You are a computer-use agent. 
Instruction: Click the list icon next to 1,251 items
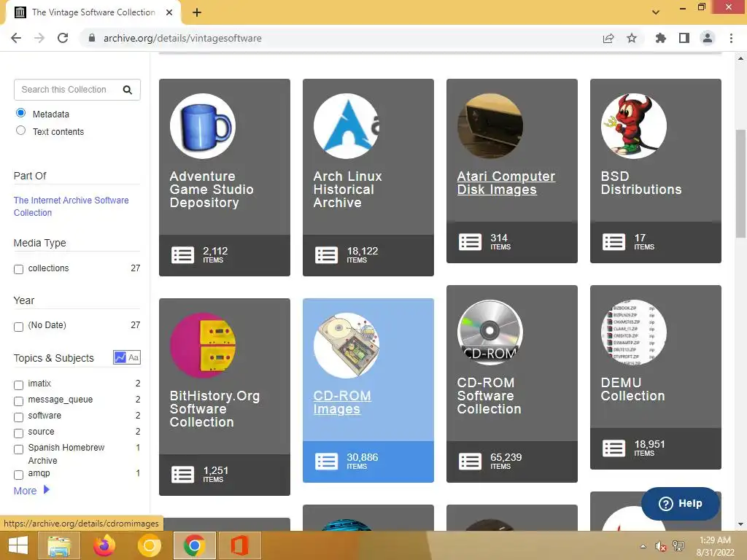182,475
